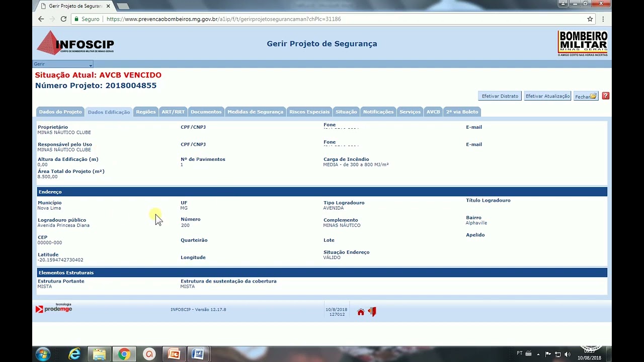The image size is (644, 362).
Task: Go to the Documentos tab
Action: (x=206, y=112)
